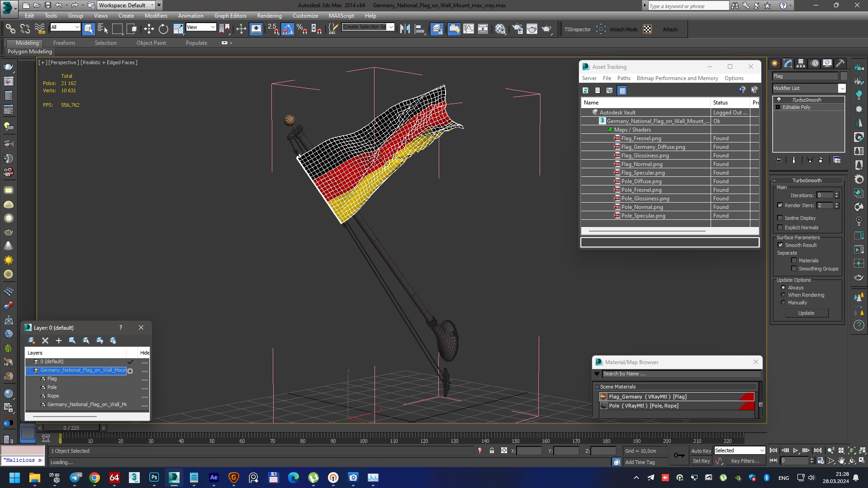Enable Separate by Smoothing Groups checkbox
Viewport: 868px width, 488px height.
click(794, 269)
